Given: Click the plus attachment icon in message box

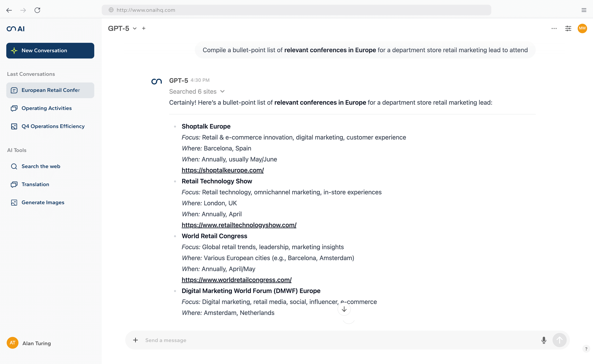Looking at the screenshot, I should click(x=135, y=340).
